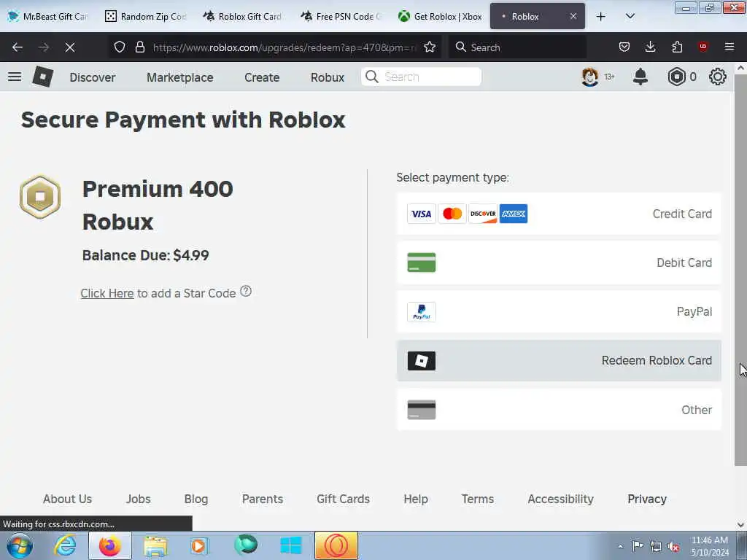Open the Blog footer link
747x560 pixels.
point(196,499)
